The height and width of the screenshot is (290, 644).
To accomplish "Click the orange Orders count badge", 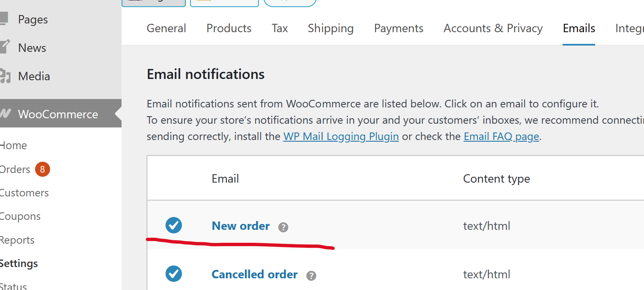I will point(43,169).
